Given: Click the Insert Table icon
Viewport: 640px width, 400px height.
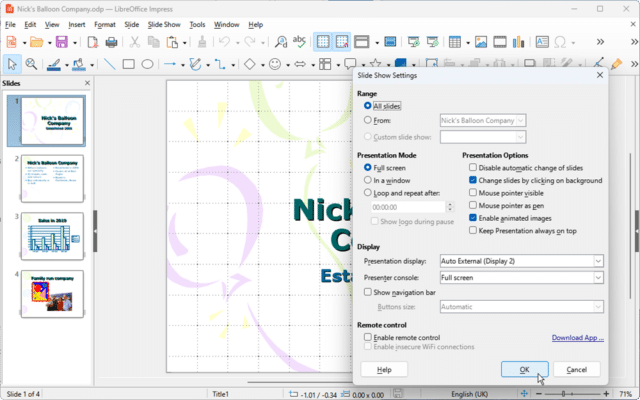Looking at the screenshot, I should 455,42.
